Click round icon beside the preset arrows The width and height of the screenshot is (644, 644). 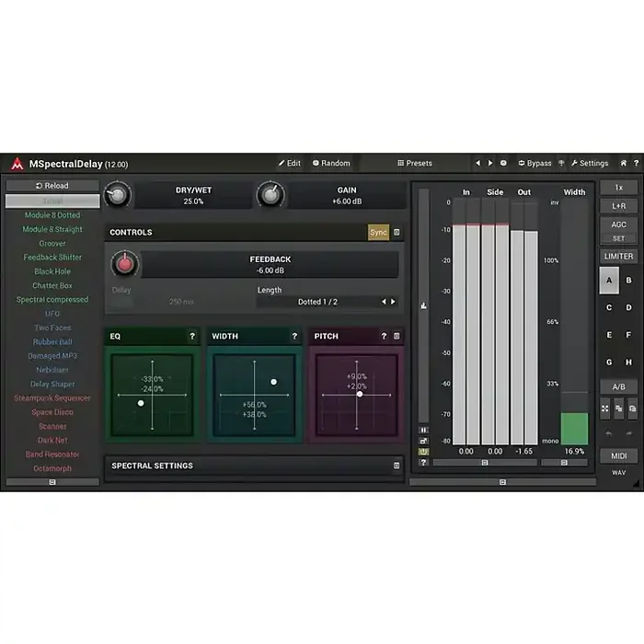pyautogui.click(x=503, y=163)
